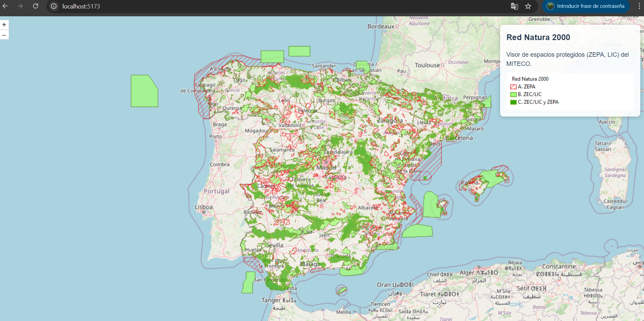644x321 pixels.
Task: View site information icon
Action: [54, 6]
